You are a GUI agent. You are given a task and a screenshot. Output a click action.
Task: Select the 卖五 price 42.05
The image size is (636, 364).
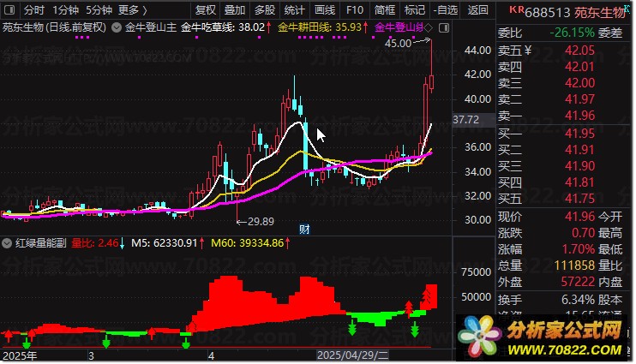tap(579, 51)
